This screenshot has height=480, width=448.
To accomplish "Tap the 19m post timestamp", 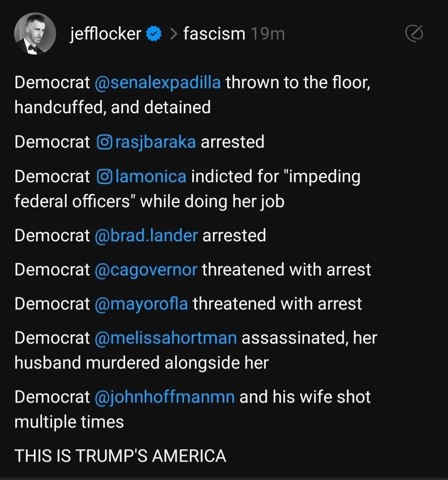I will pyautogui.click(x=267, y=34).
